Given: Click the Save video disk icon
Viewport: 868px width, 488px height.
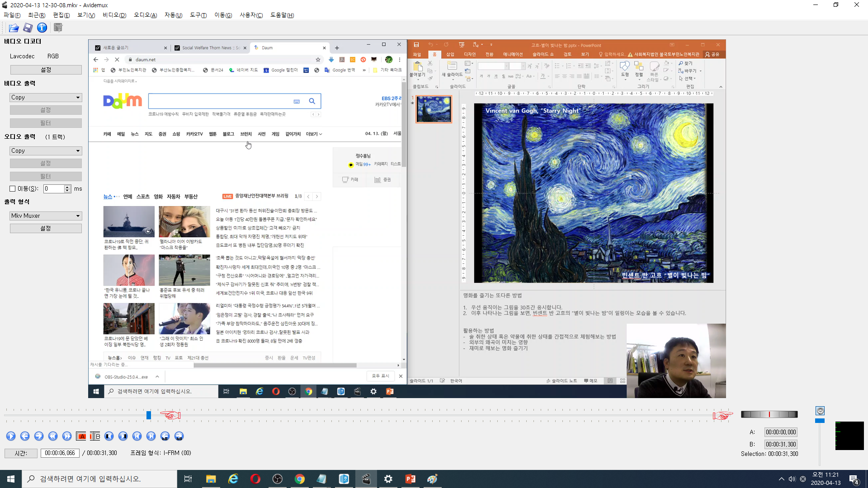Looking at the screenshot, I should tap(28, 28).
